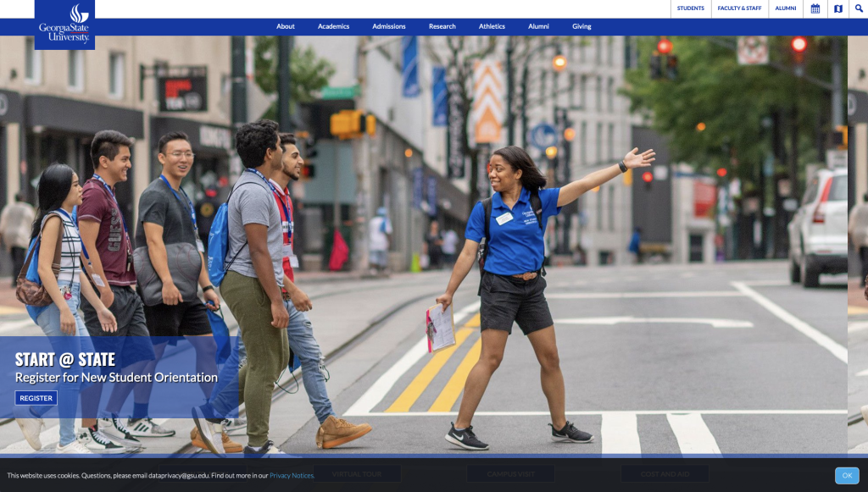Click the Register button
This screenshot has height=492, width=868.
[x=36, y=398]
